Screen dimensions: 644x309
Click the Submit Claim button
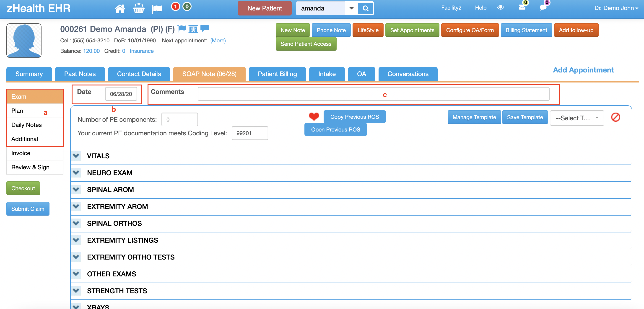pos(28,209)
